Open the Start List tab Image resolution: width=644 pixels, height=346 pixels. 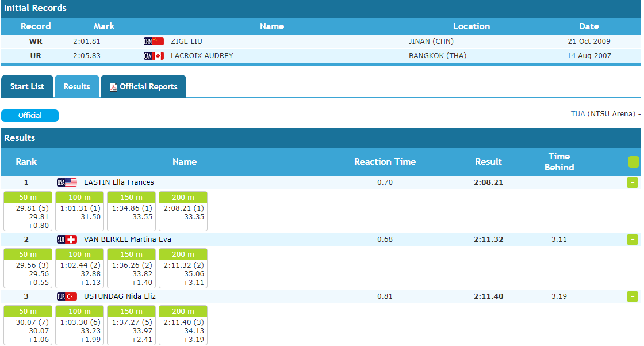coord(27,86)
